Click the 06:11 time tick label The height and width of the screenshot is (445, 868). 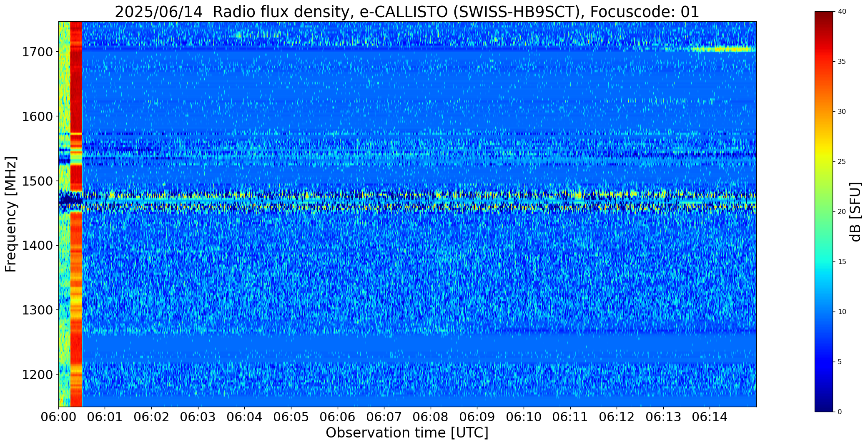click(x=570, y=417)
